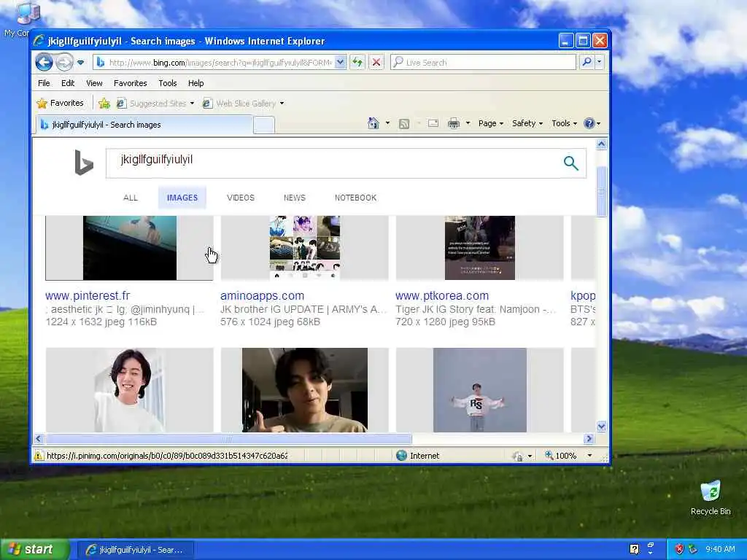
Task: Click Bing search magnifier icon
Action: [x=570, y=163]
